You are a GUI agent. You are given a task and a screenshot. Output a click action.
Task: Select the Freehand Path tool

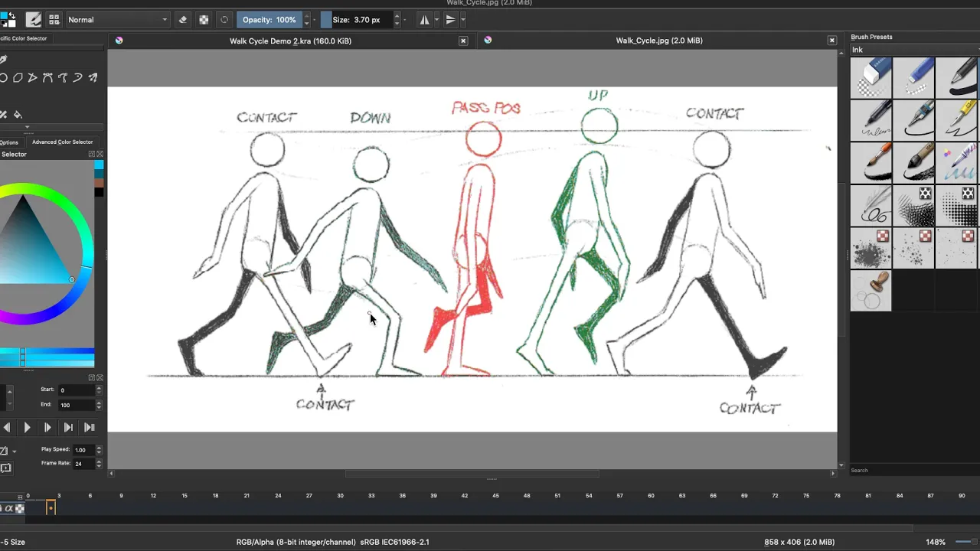click(x=63, y=77)
